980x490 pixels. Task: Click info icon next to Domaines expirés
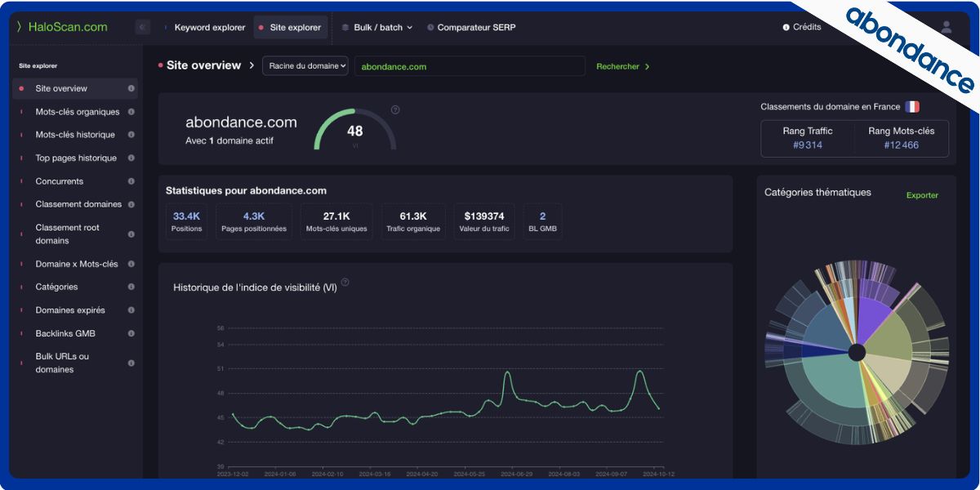coord(131,310)
